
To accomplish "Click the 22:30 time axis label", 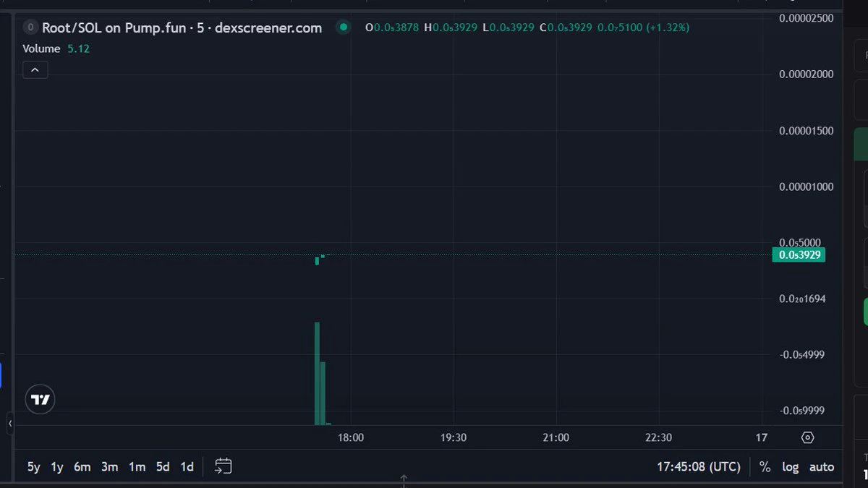I will pyautogui.click(x=658, y=437).
